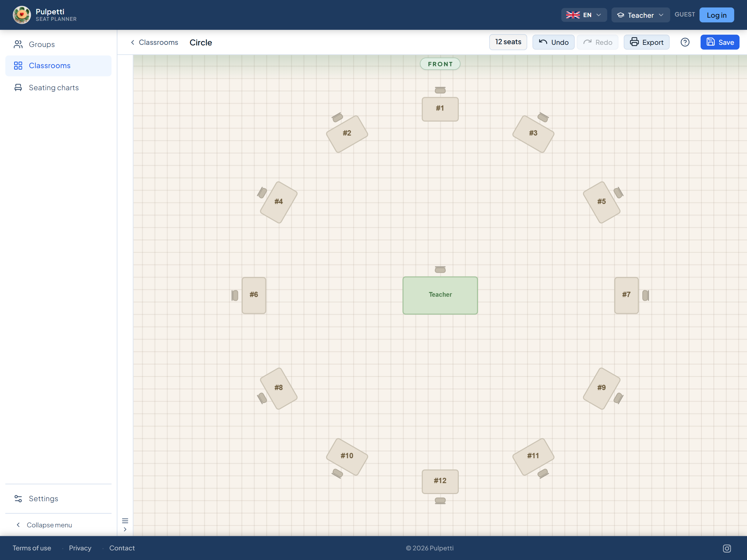Open Settings in the sidebar

click(58, 499)
